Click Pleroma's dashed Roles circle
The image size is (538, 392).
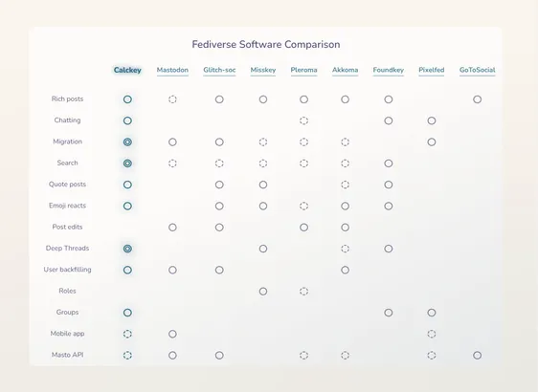303,292
